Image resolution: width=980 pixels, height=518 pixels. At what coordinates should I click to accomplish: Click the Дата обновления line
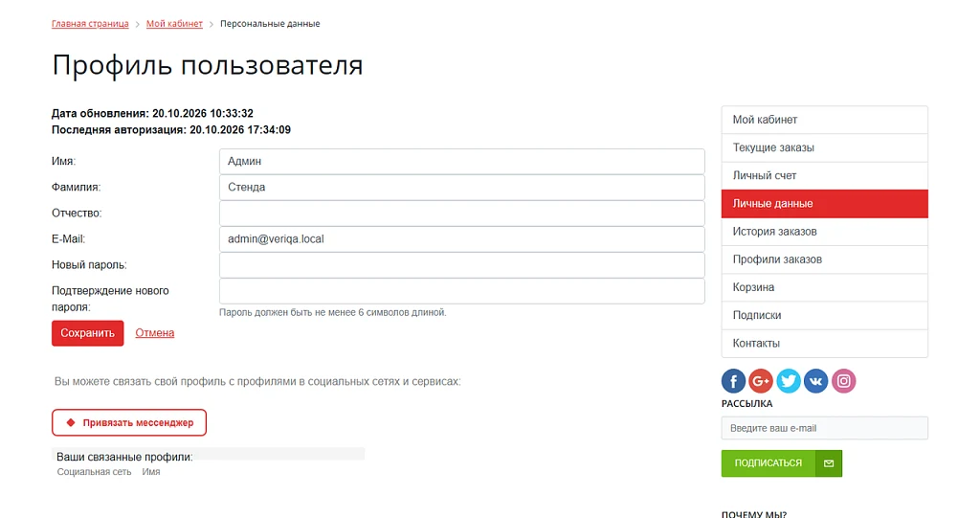coord(152,113)
